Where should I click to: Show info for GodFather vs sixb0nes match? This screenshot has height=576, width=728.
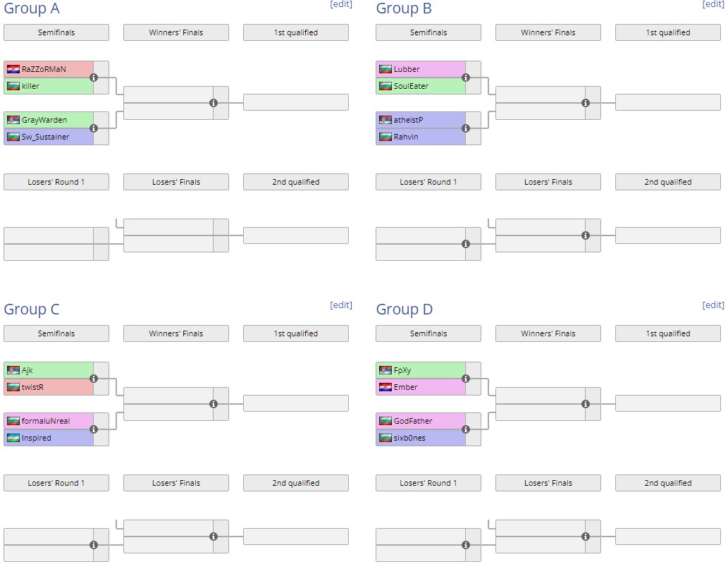coord(466,429)
